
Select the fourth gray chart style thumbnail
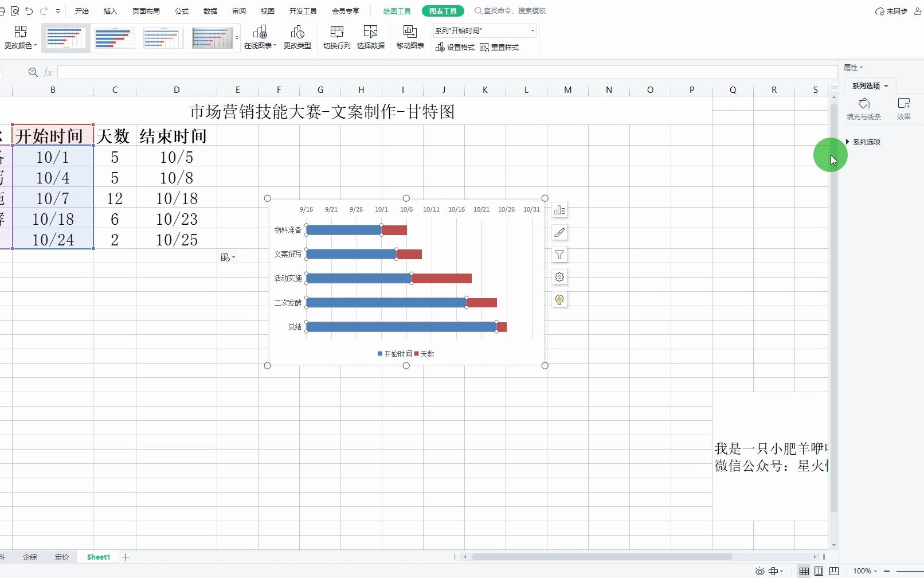tap(212, 38)
